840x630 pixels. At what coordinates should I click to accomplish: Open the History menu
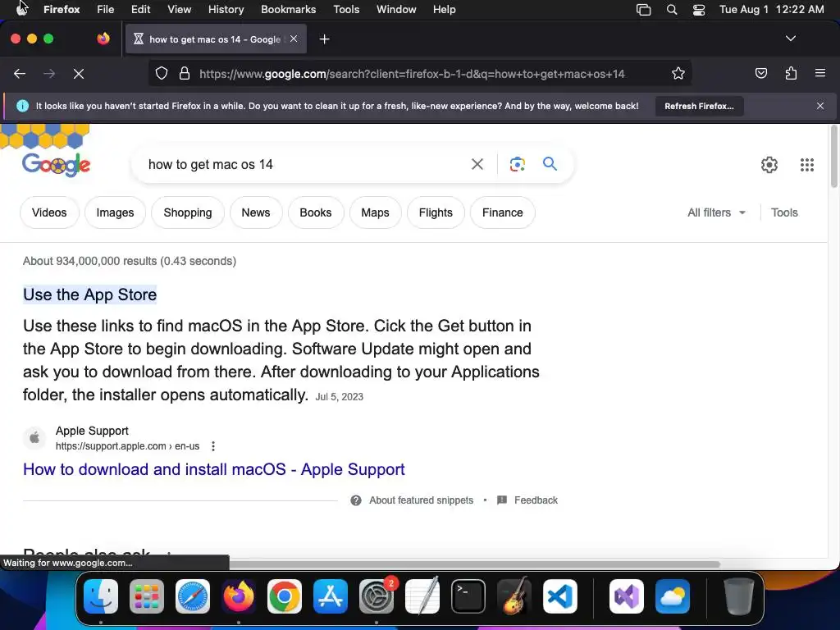pos(226,9)
